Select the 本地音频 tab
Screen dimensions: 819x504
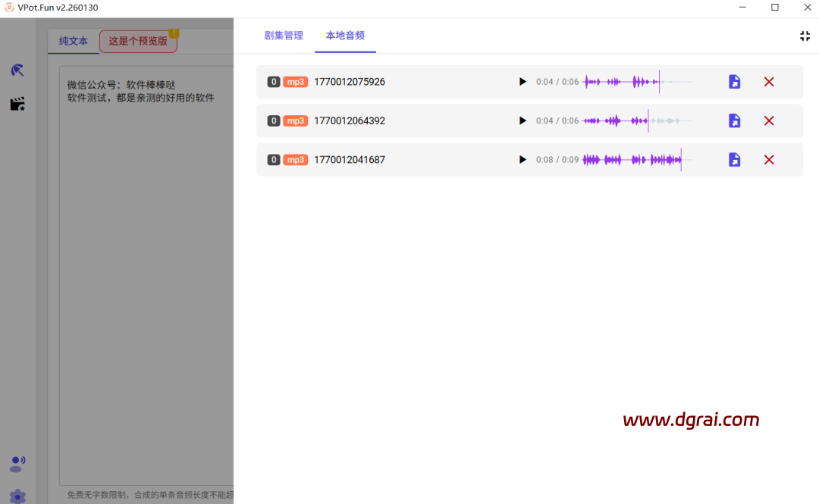345,36
